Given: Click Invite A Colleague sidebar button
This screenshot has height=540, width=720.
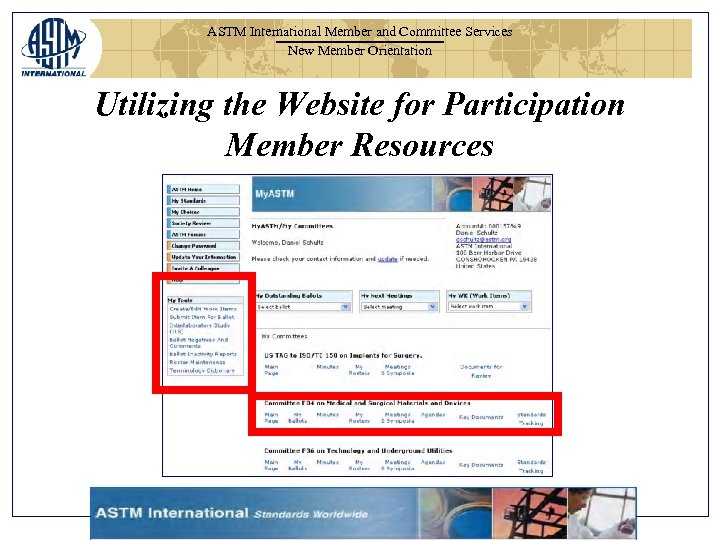Looking at the screenshot, I should (203, 268).
